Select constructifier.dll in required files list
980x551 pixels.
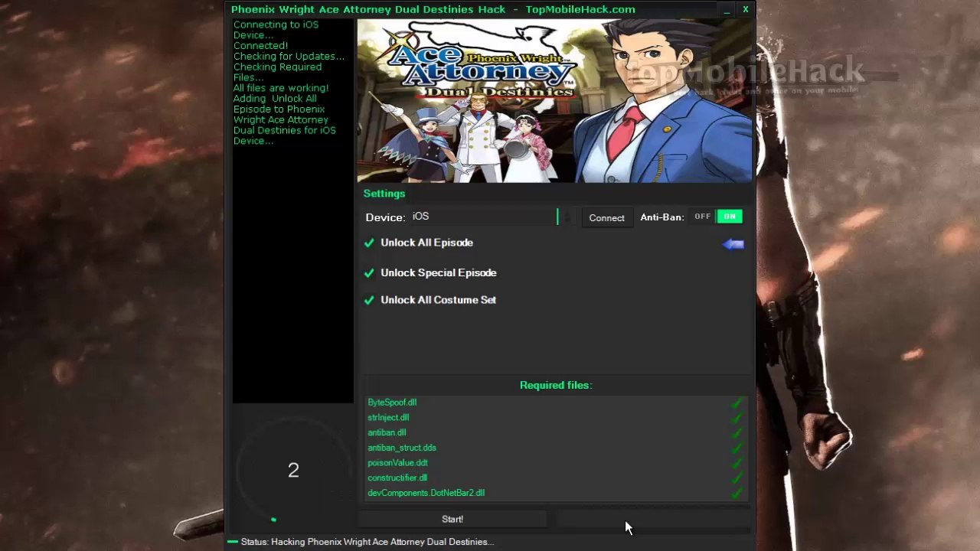tap(397, 478)
